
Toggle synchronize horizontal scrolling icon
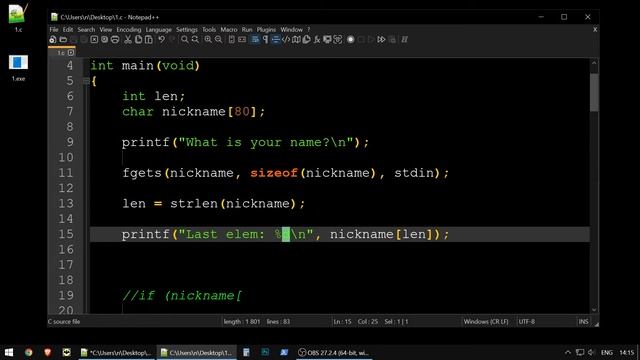pyautogui.click(x=242, y=40)
